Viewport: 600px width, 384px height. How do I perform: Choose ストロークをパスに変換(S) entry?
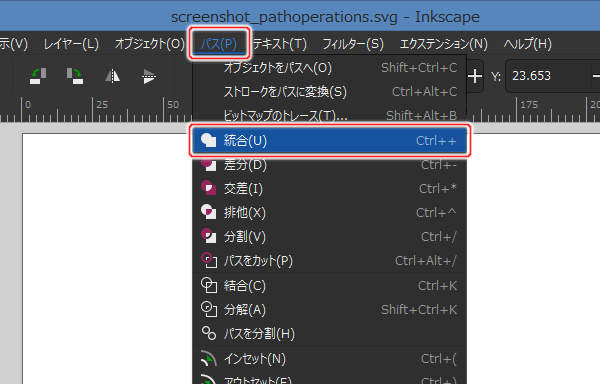pos(329,92)
